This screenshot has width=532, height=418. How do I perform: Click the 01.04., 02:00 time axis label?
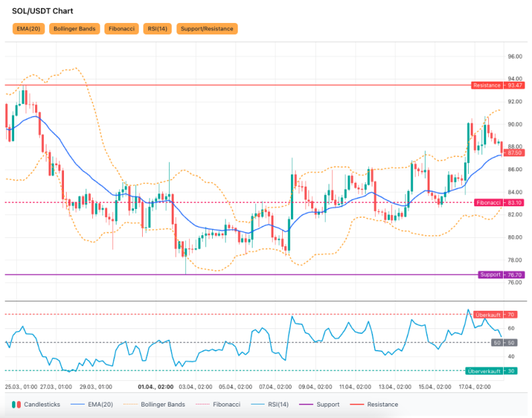(x=156, y=387)
